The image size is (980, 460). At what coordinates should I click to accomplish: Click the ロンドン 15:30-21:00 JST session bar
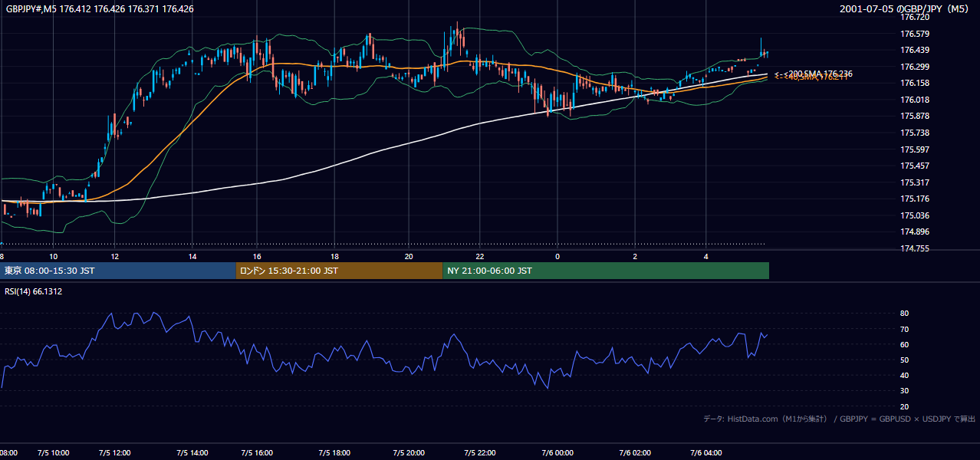pos(339,271)
